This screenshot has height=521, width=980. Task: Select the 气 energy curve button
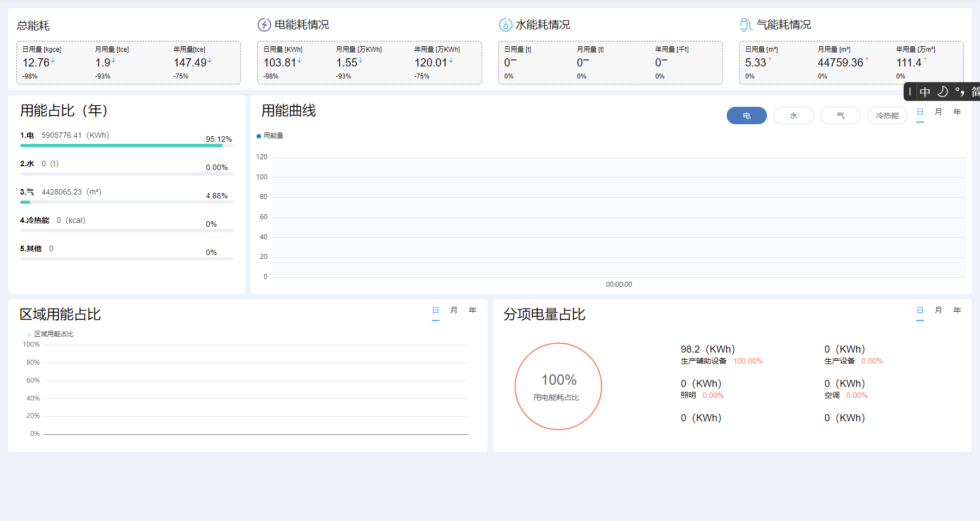(x=840, y=116)
